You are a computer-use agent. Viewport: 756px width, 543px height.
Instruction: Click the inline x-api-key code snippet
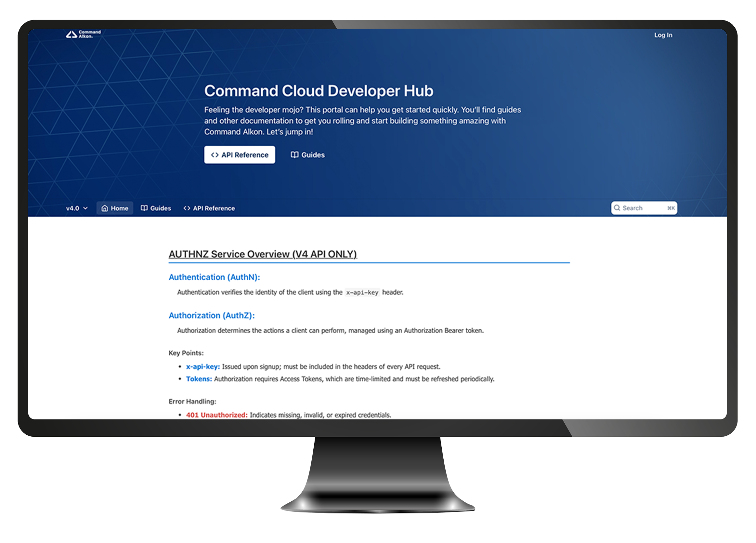pos(362,293)
